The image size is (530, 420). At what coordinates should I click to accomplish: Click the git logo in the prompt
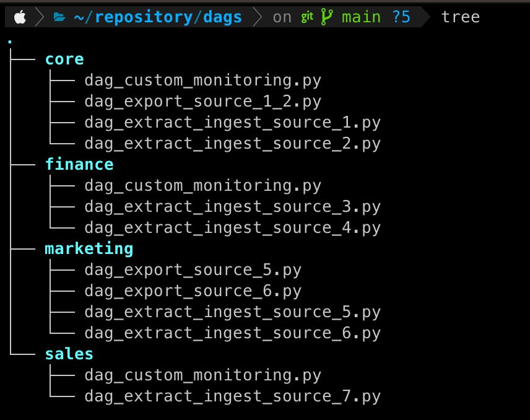click(307, 17)
